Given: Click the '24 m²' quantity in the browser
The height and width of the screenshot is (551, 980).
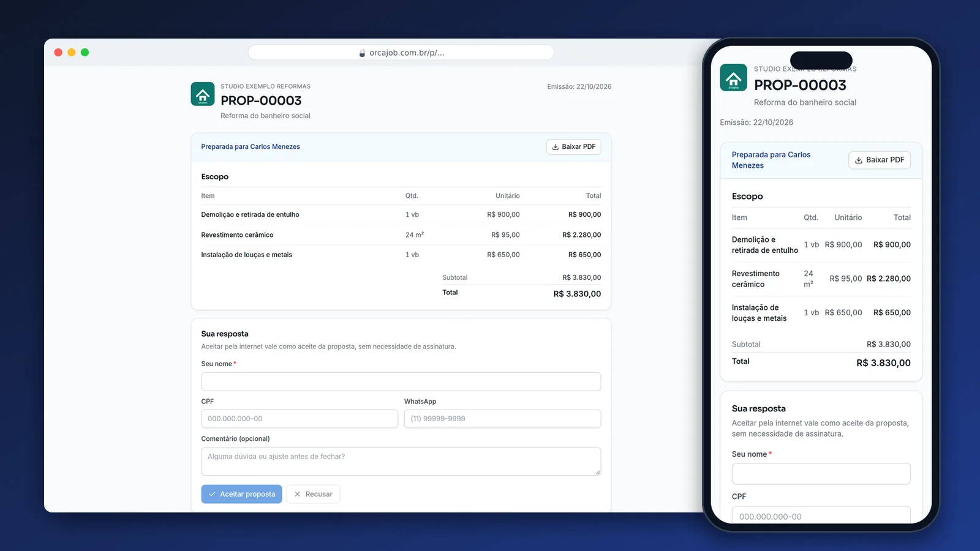Looking at the screenshot, I should 415,235.
